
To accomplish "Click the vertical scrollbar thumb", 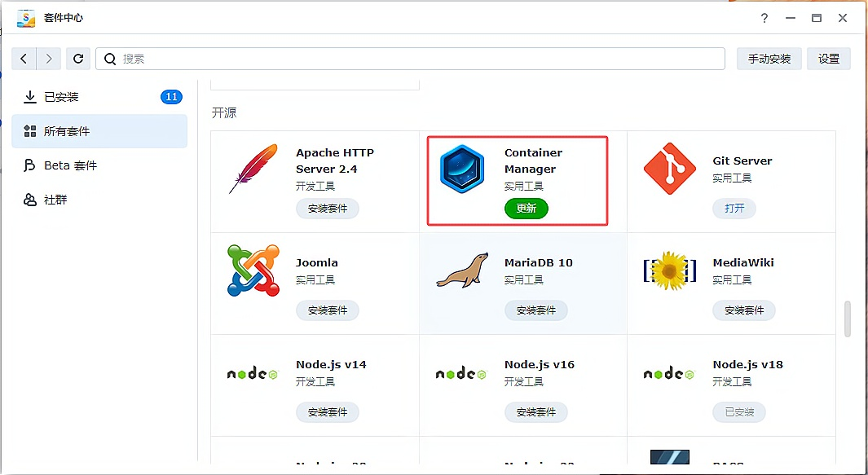I will 847,319.
